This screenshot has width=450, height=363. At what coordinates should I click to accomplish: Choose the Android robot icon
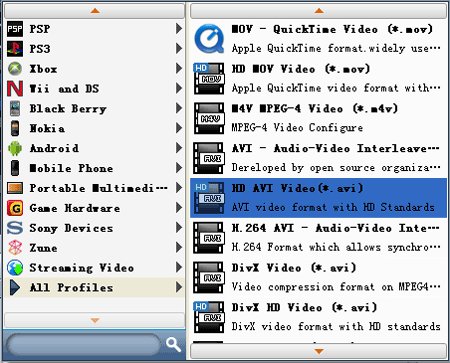[15, 148]
